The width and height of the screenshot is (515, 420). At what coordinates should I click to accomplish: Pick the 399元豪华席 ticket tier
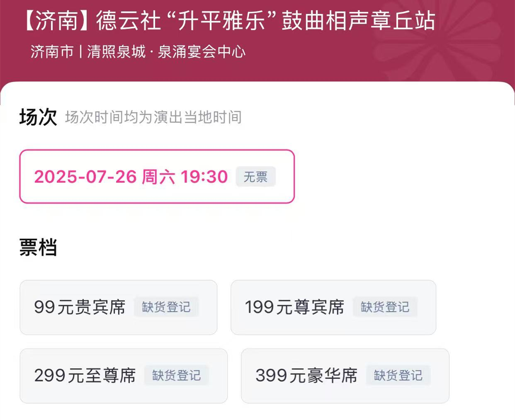click(x=306, y=376)
